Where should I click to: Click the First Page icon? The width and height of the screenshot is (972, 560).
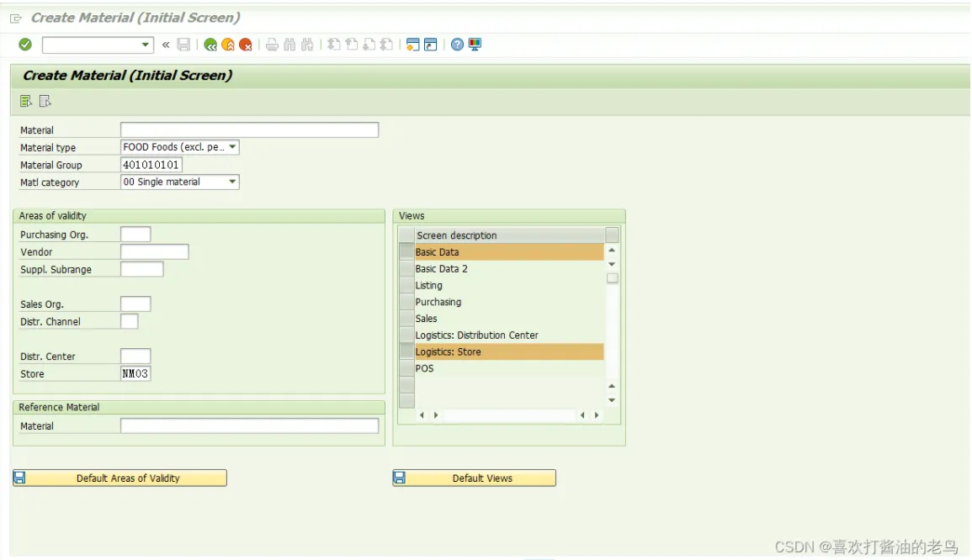point(334,45)
